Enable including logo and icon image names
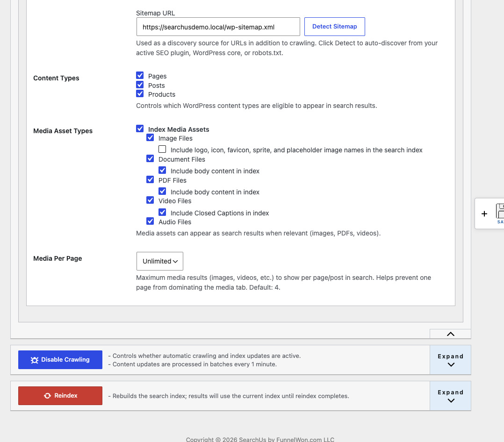 click(162, 150)
